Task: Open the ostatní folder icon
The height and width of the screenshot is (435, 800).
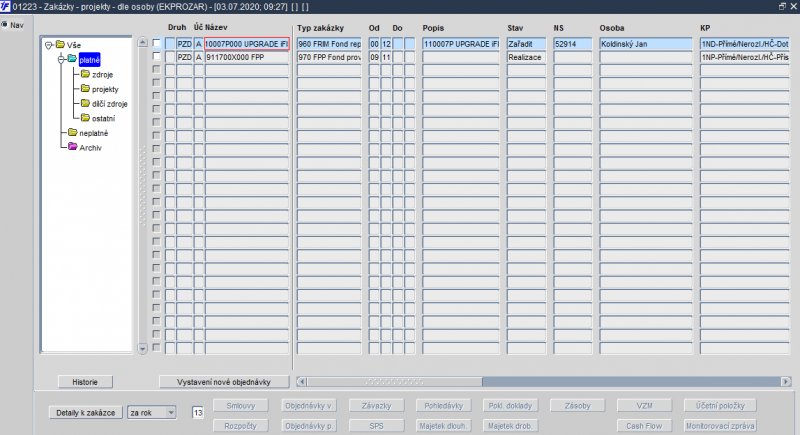Action: (85, 118)
